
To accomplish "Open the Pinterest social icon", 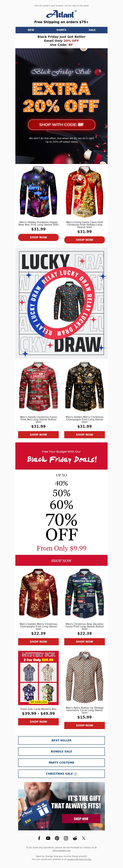I will pos(57,838).
